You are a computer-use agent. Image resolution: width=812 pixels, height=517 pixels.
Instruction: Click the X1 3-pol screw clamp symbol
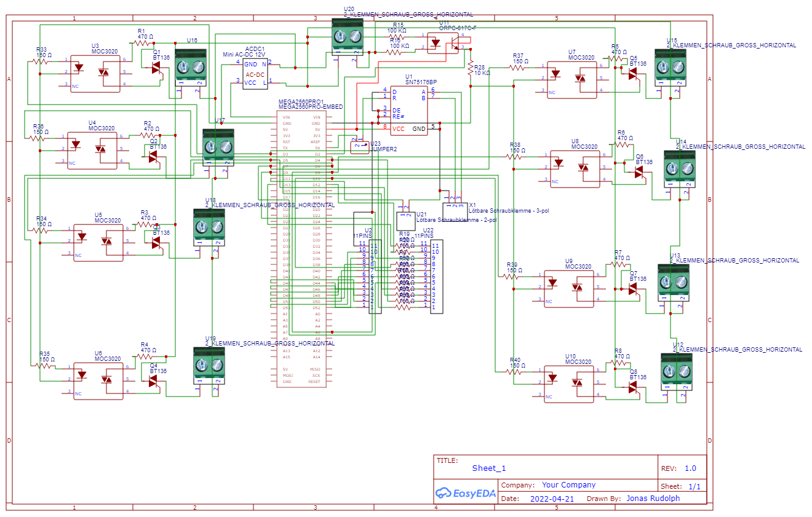pyautogui.click(x=455, y=211)
